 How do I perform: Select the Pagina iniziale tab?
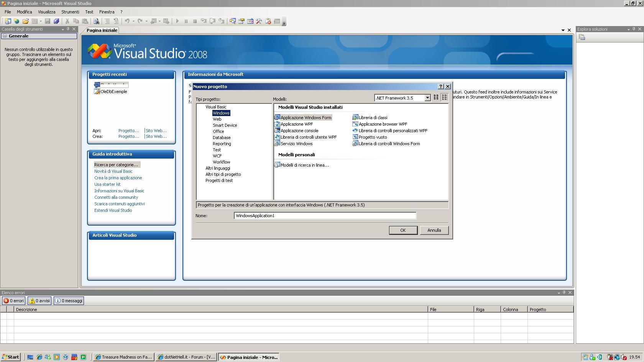point(102,30)
